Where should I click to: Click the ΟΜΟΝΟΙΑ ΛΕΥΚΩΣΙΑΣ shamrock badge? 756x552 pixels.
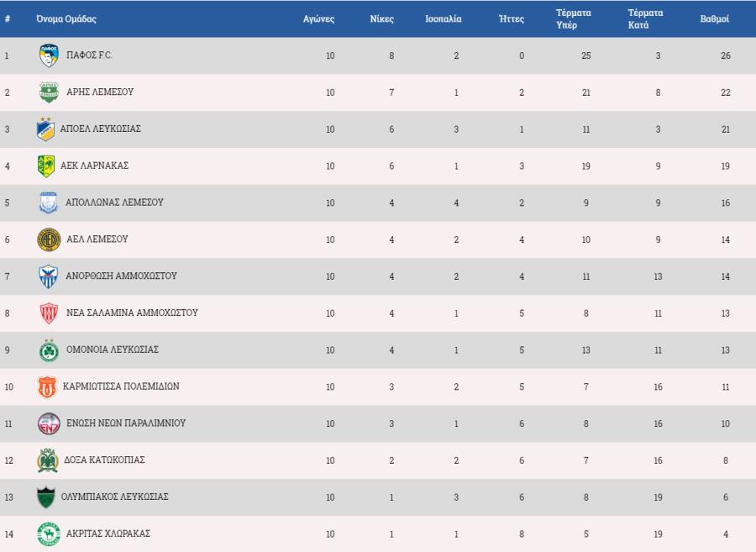pyautogui.click(x=49, y=350)
